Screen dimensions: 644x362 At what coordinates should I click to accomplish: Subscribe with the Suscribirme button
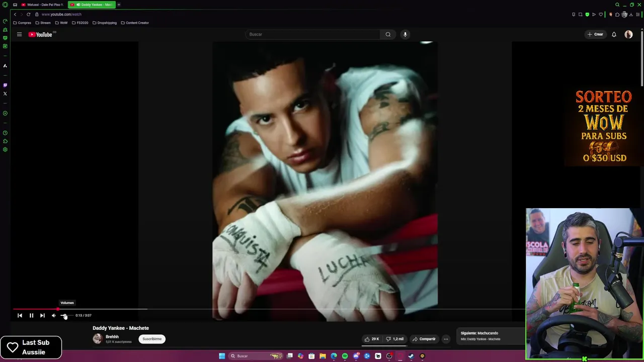click(152, 339)
